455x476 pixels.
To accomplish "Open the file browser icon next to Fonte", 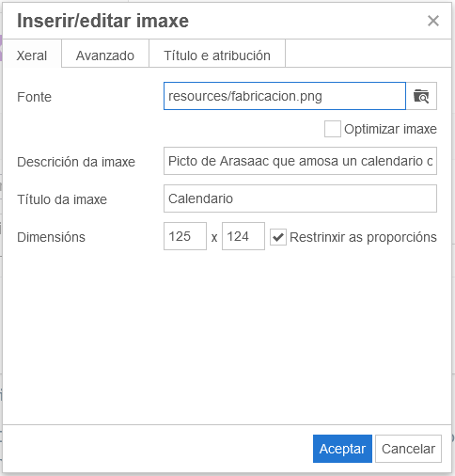I will 421,96.
